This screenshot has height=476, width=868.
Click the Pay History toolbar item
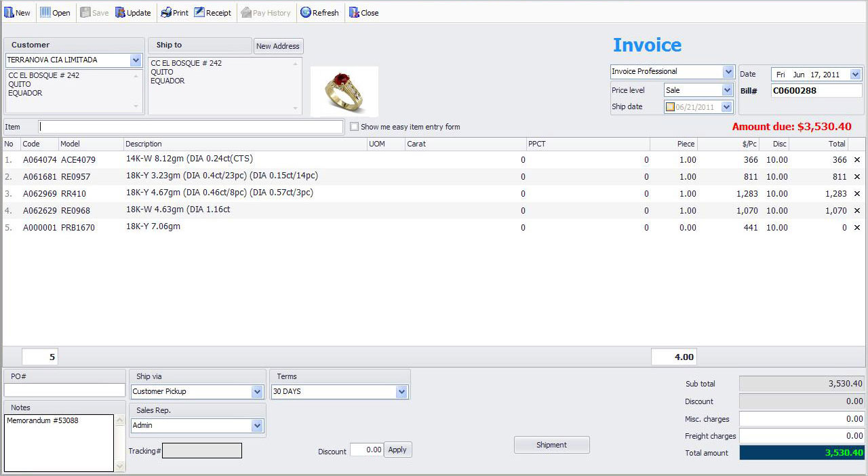pyautogui.click(x=266, y=12)
